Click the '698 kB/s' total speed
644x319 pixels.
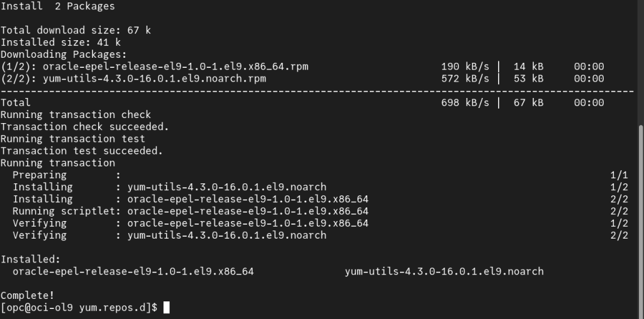[465, 102]
